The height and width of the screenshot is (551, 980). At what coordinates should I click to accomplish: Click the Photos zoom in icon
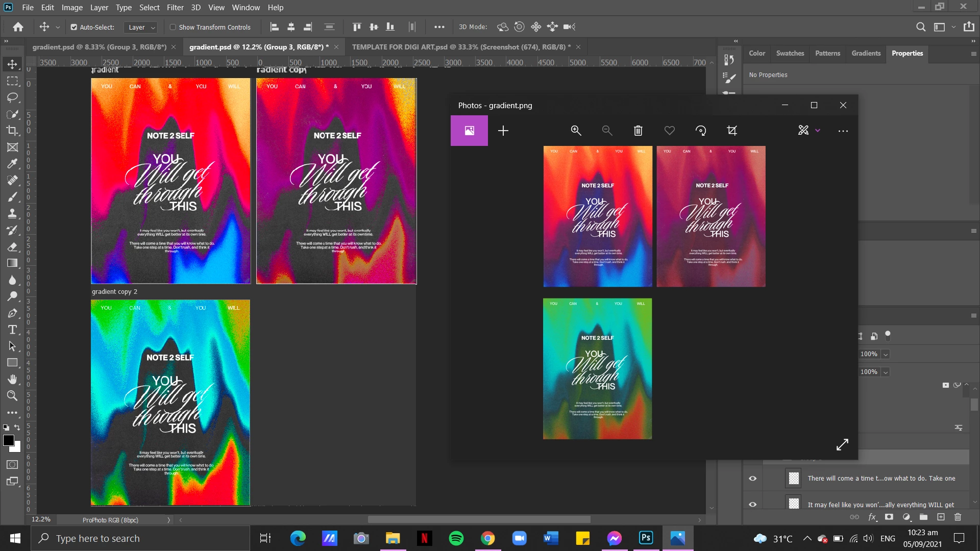(576, 131)
